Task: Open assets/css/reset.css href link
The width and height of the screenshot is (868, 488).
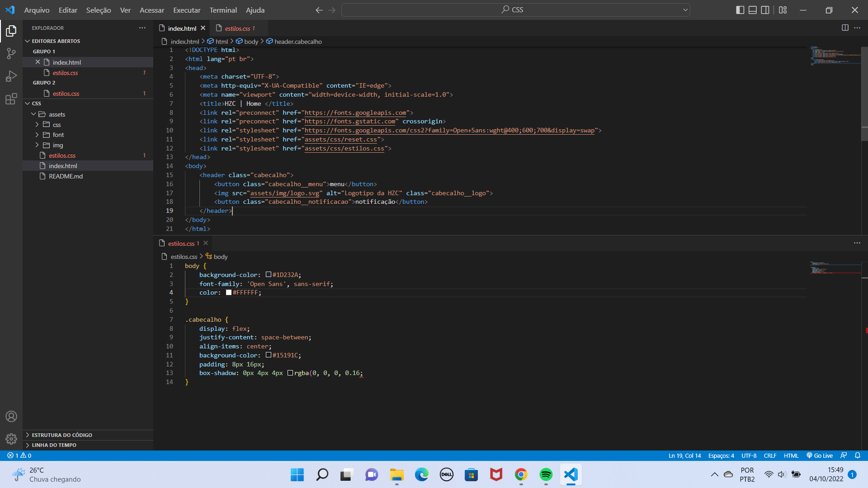Action: 341,139
